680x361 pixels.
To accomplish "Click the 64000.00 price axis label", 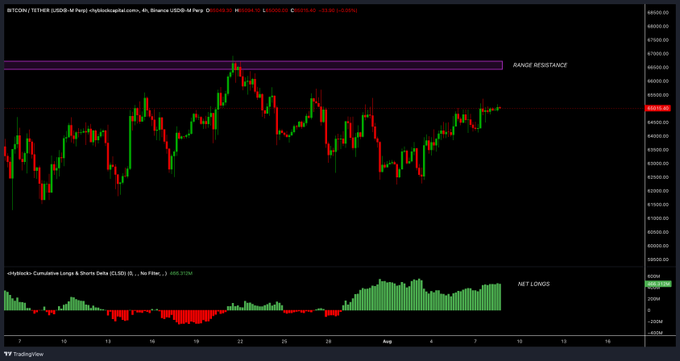I will click(657, 136).
